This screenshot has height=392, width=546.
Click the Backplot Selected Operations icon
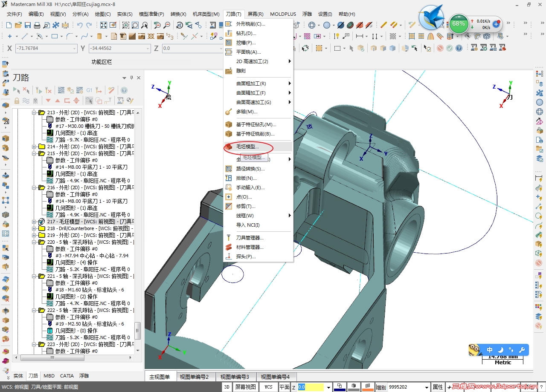point(61,90)
